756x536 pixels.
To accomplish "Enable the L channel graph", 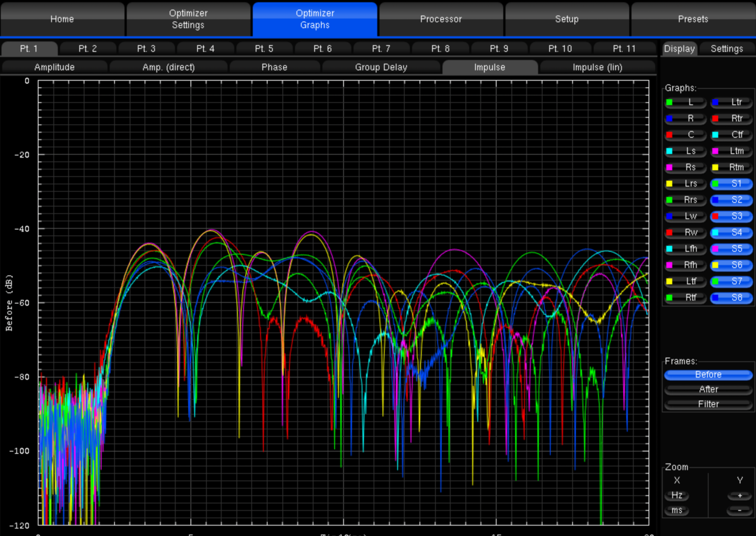I will (x=686, y=102).
